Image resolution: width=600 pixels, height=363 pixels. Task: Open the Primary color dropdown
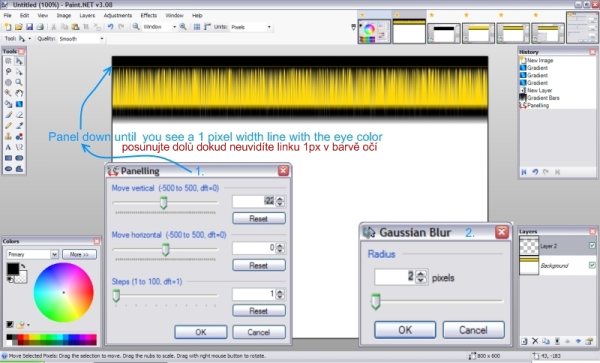click(32, 254)
